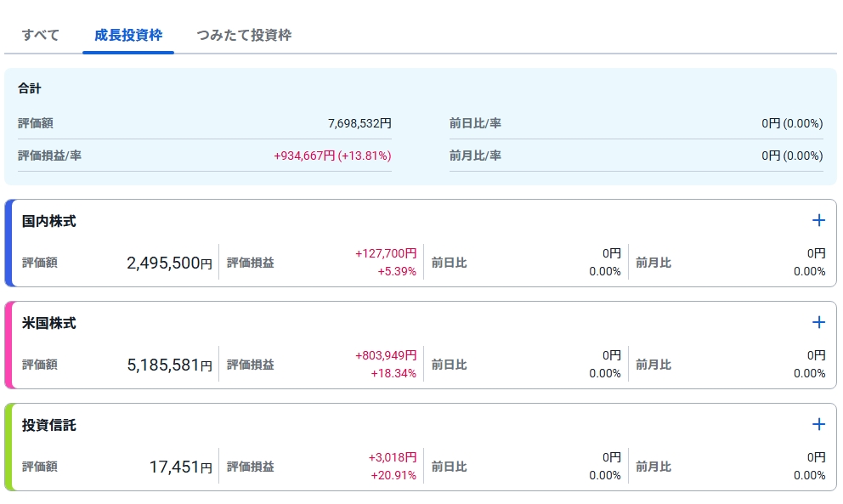Click total 評価額 value 7,698,532円
Viewport: 843px width, 504px height.
point(359,123)
